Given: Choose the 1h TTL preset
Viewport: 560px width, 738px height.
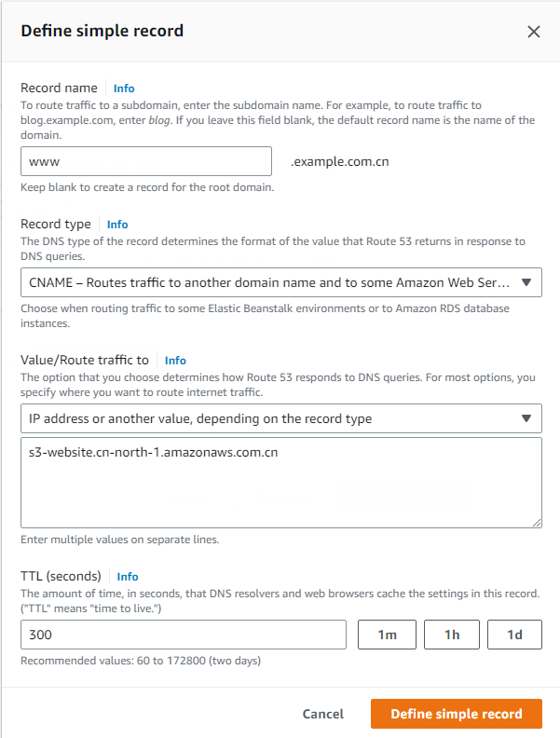Looking at the screenshot, I should click(x=452, y=635).
